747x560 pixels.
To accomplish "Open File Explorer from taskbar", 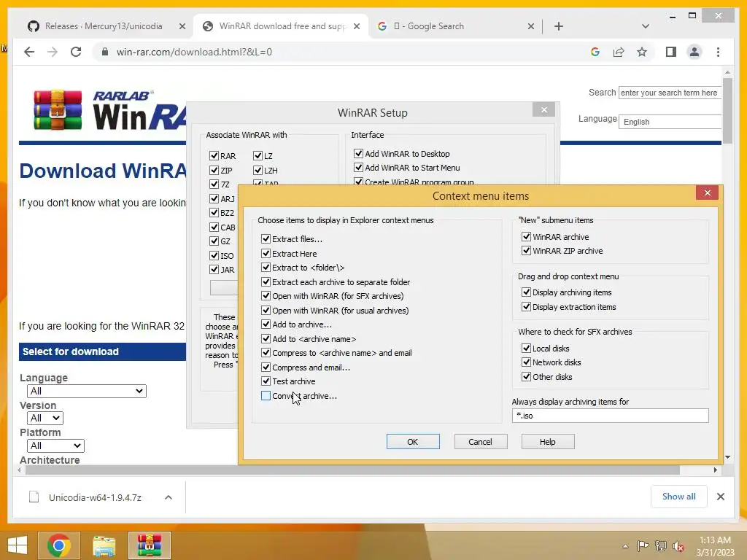I will coord(104,545).
